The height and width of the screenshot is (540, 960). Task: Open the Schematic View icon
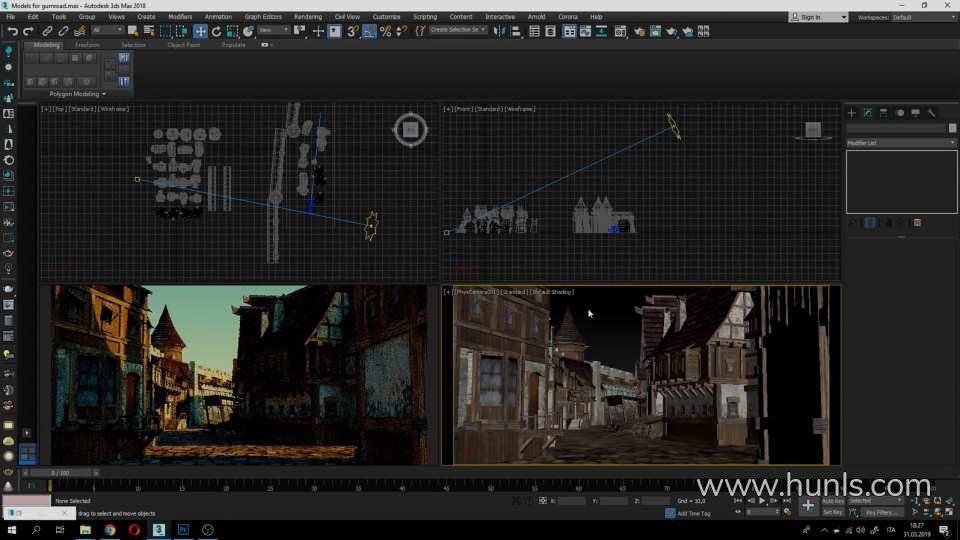tap(602, 31)
